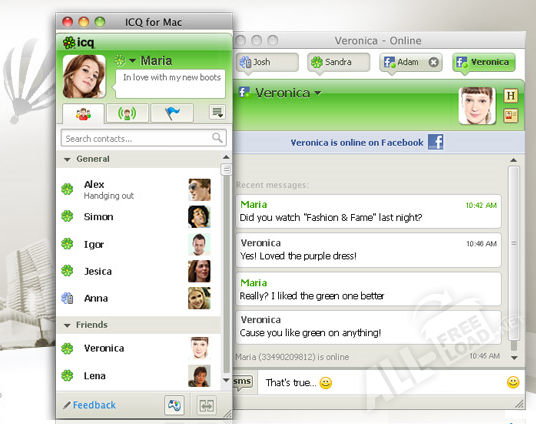Click Maria's green flower status icon
Viewport: 536px width, 424px height.
(120, 60)
